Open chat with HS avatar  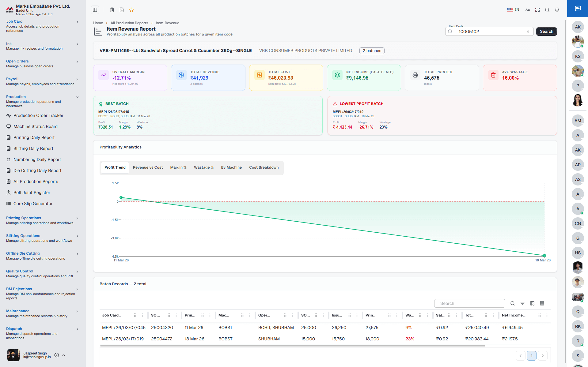pyautogui.click(x=578, y=253)
